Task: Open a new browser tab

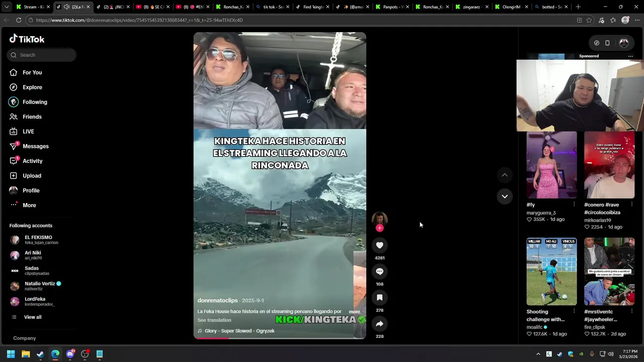Action: (x=578, y=7)
